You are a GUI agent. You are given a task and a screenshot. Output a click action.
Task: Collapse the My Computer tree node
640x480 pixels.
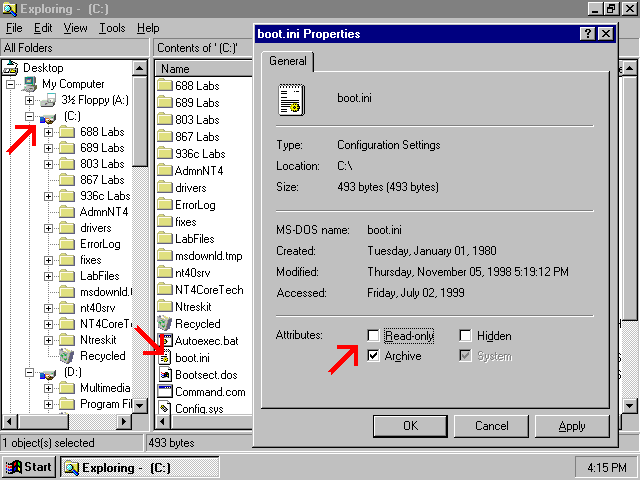pyautogui.click(x=10, y=84)
